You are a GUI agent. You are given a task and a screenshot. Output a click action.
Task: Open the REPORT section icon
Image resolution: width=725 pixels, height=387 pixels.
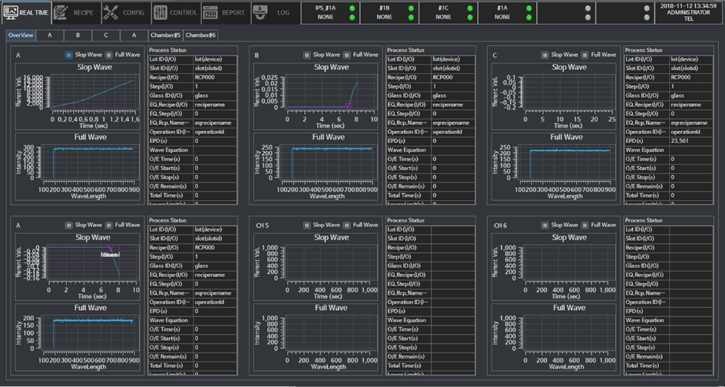coord(210,12)
